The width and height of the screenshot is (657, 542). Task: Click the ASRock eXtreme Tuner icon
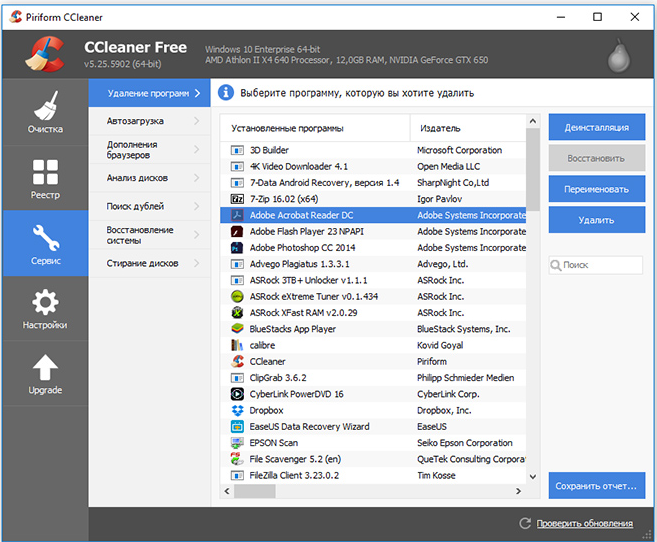coord(237,297)
